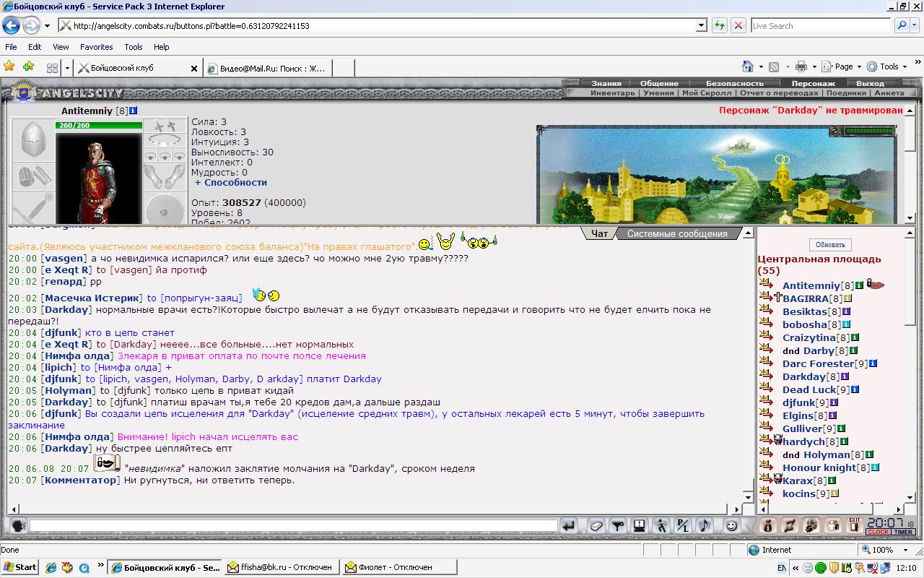
Task: Click the shield equipment slot
Action: pos(165,209)
